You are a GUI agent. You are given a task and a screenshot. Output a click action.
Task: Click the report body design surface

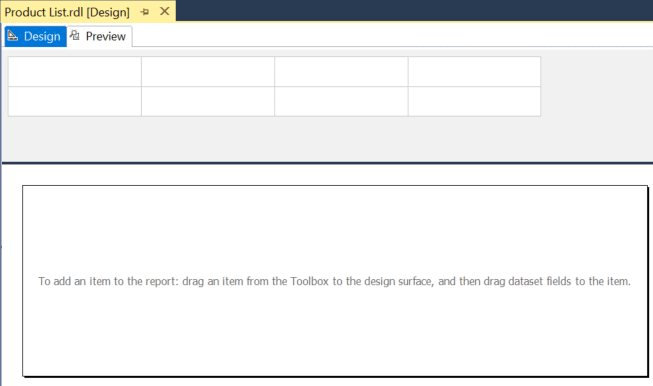[x=335, y=281]
